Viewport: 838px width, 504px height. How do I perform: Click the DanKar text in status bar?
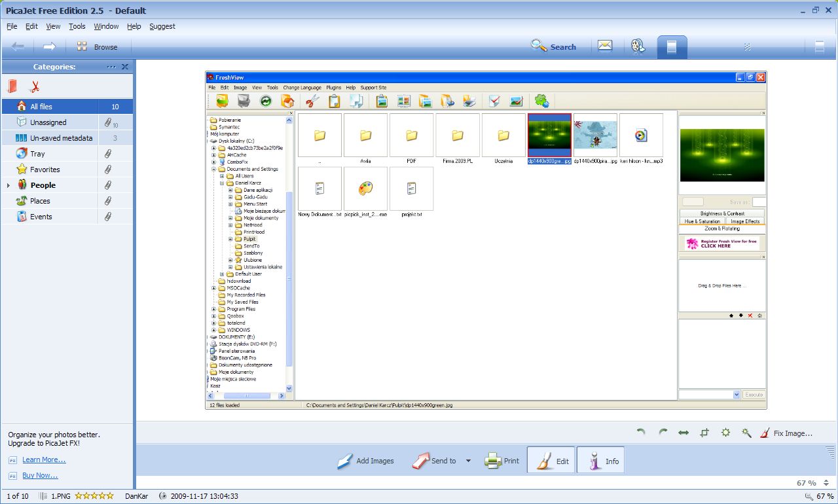(137, 496)
